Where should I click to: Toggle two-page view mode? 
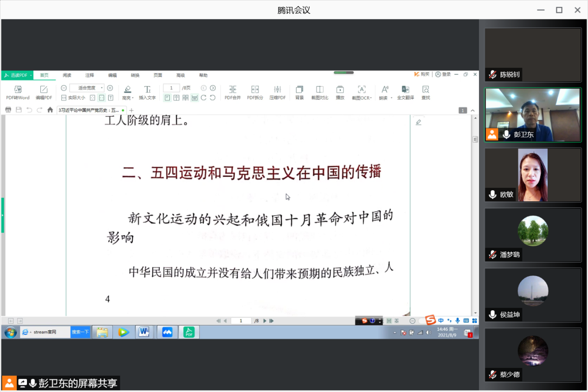(x=176, y=98)
